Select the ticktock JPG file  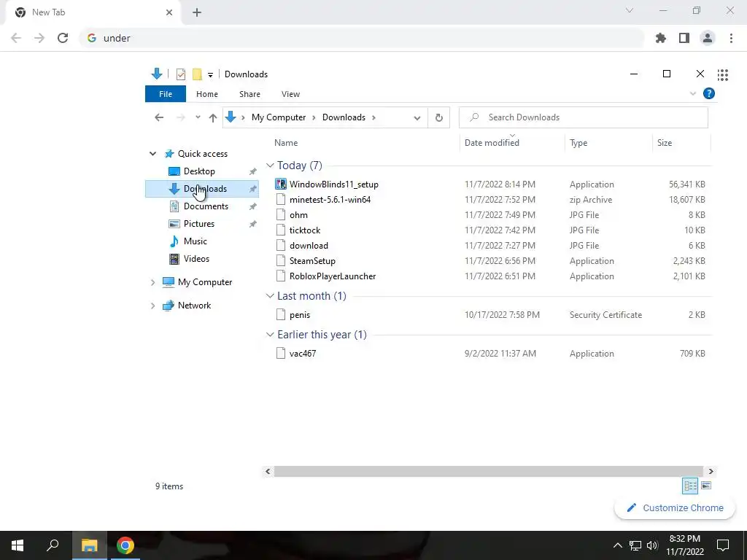305,230
